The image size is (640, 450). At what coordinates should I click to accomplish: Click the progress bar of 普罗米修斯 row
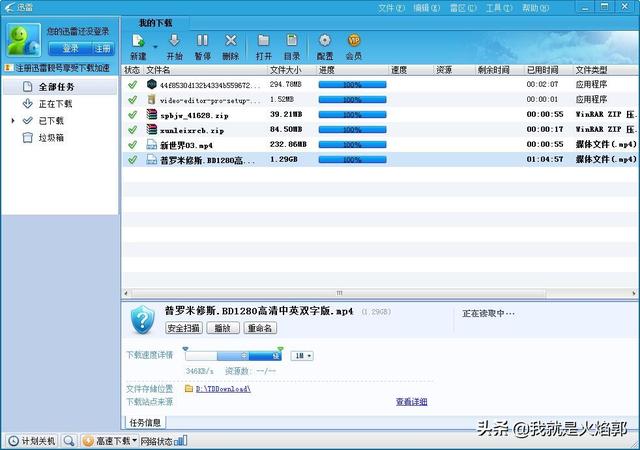352,160
